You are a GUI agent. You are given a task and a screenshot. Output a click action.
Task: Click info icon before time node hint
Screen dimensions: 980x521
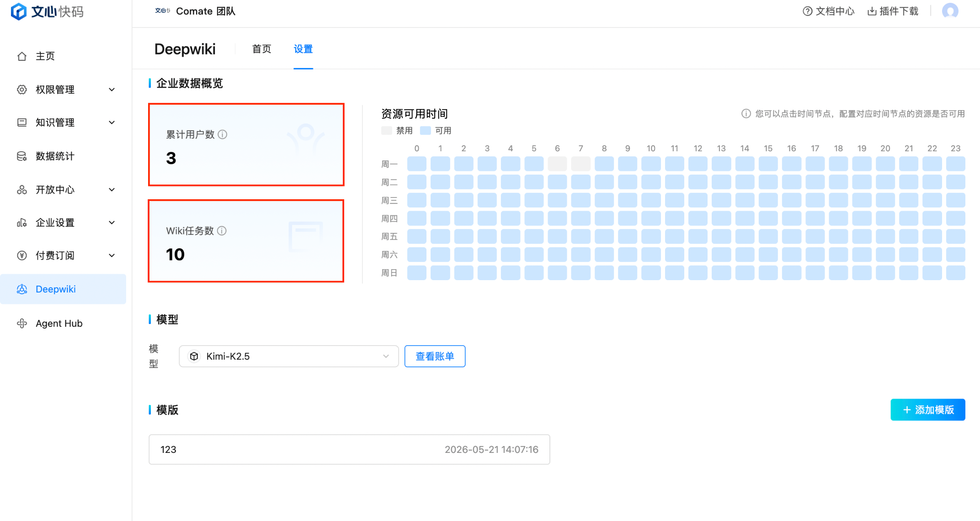(746, 114)
